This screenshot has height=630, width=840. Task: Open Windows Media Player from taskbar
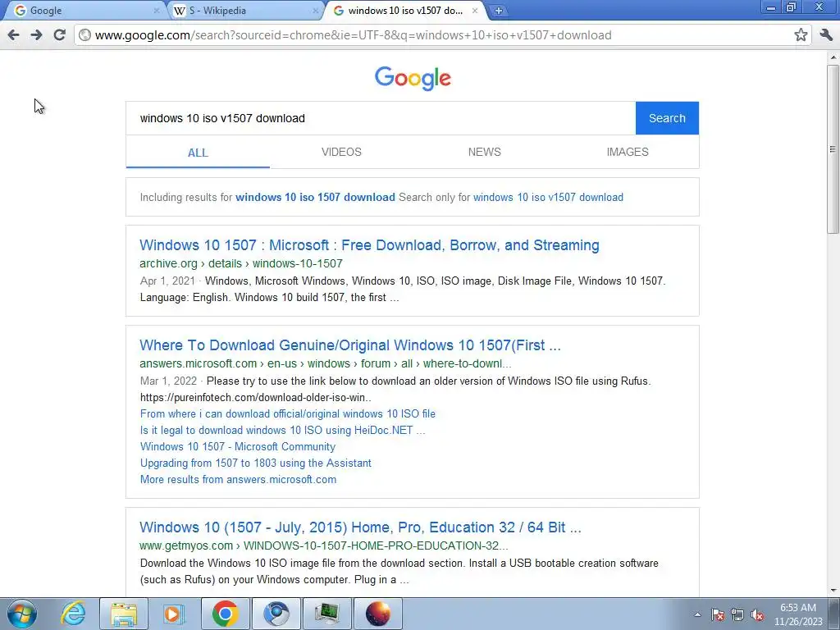(x=173, y=614)
